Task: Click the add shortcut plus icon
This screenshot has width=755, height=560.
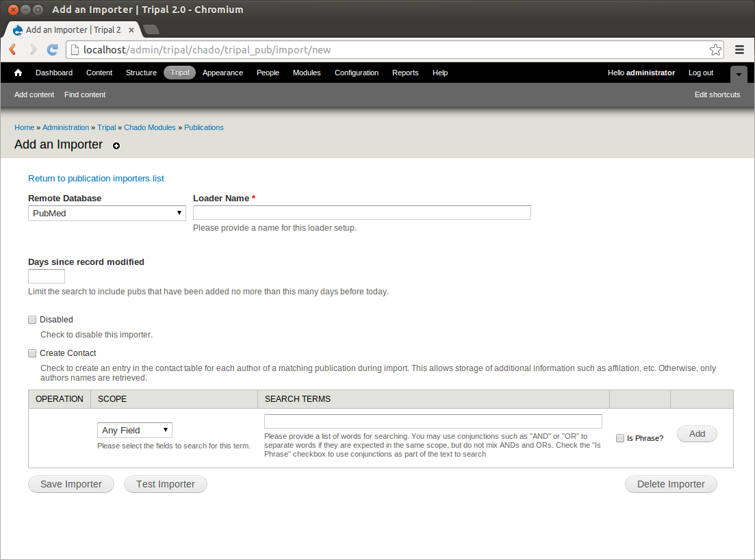Action: 116,146
